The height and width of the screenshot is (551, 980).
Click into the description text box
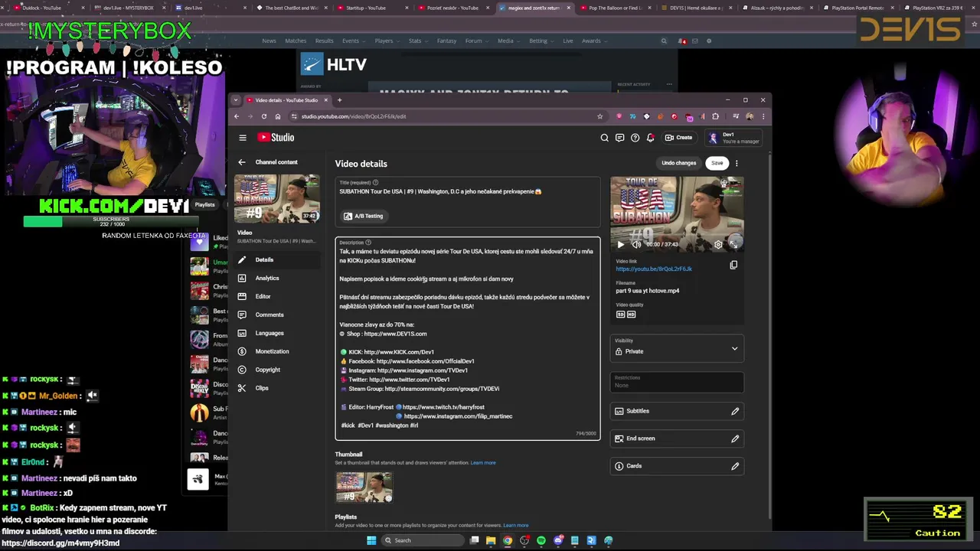click(467, 339)
